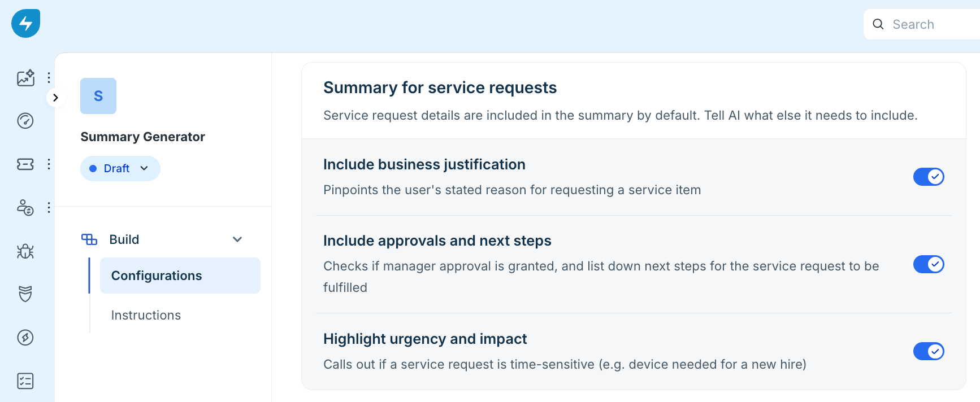Open the dashboard gauge sidebar icon
This screenshot has height=402, width=980.
pyautogui.click(x=25, y=121)
